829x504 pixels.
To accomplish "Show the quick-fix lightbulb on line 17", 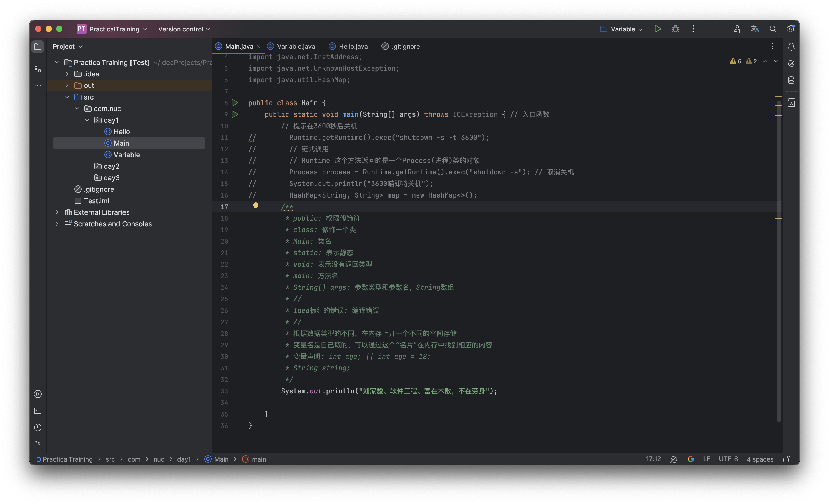I will coord(255,206).
